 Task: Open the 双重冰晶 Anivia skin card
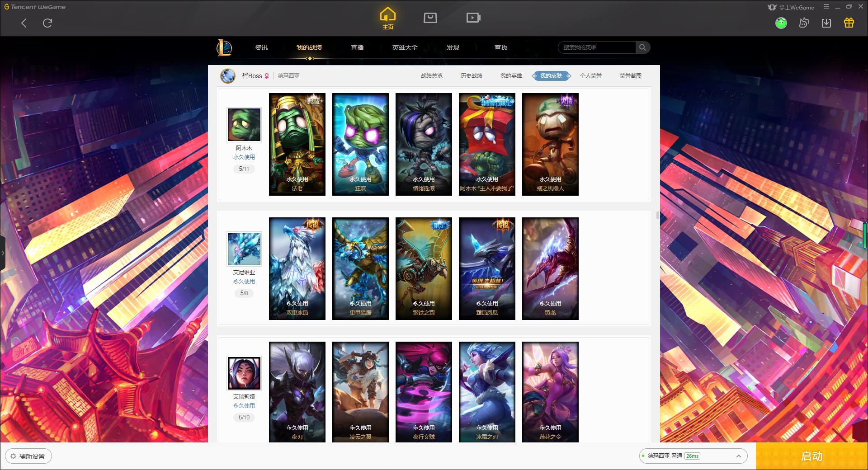(297, 268)
